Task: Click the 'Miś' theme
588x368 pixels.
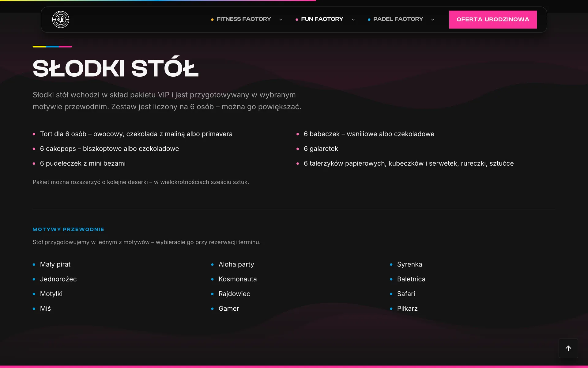Action: pyautogui.click(x=45, y=309)
